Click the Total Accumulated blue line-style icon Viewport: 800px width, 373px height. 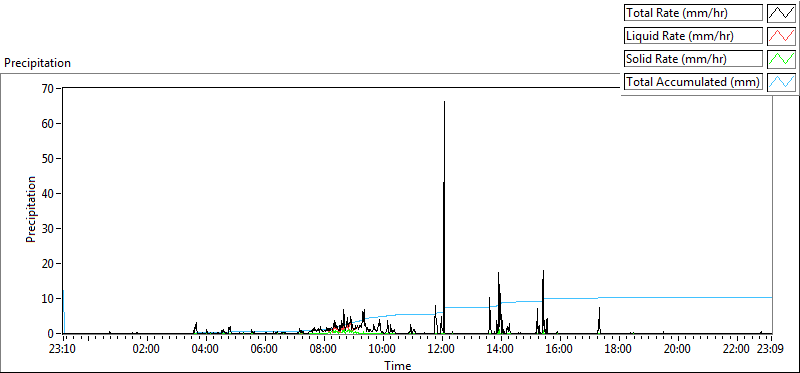pos(781,82)
